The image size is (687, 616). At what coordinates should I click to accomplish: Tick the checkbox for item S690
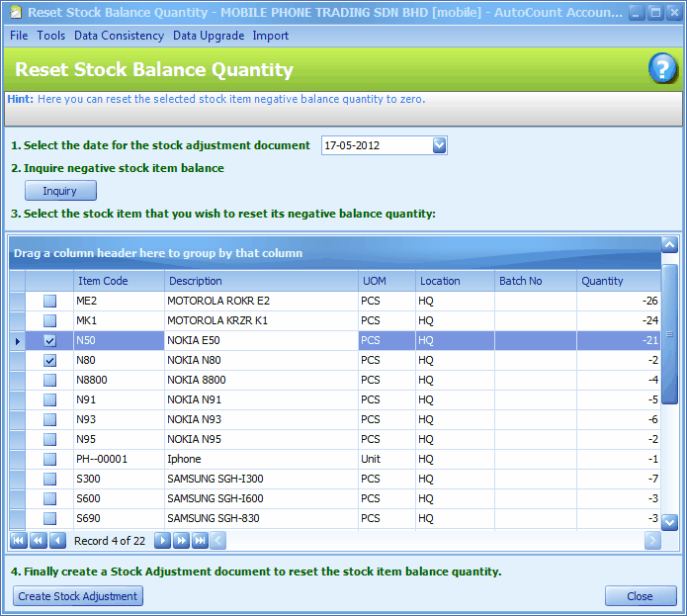50,518
